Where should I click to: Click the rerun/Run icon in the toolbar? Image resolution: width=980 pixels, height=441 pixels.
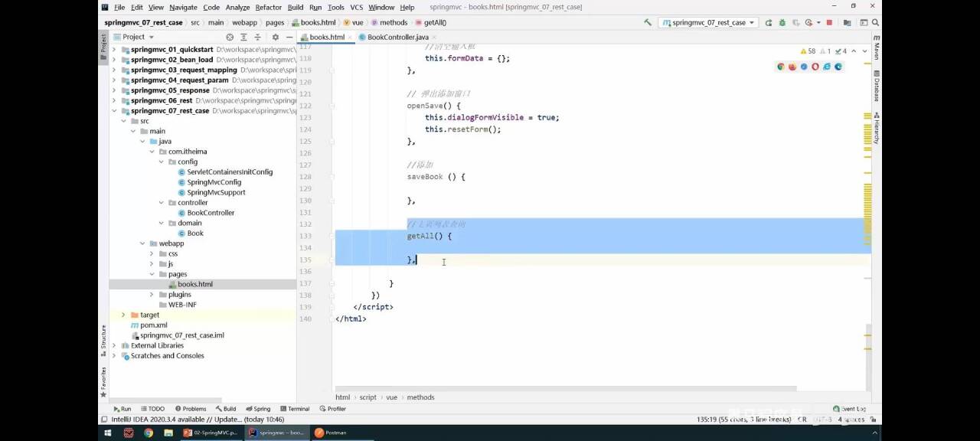pyautogui.click(x=769, y=22)
